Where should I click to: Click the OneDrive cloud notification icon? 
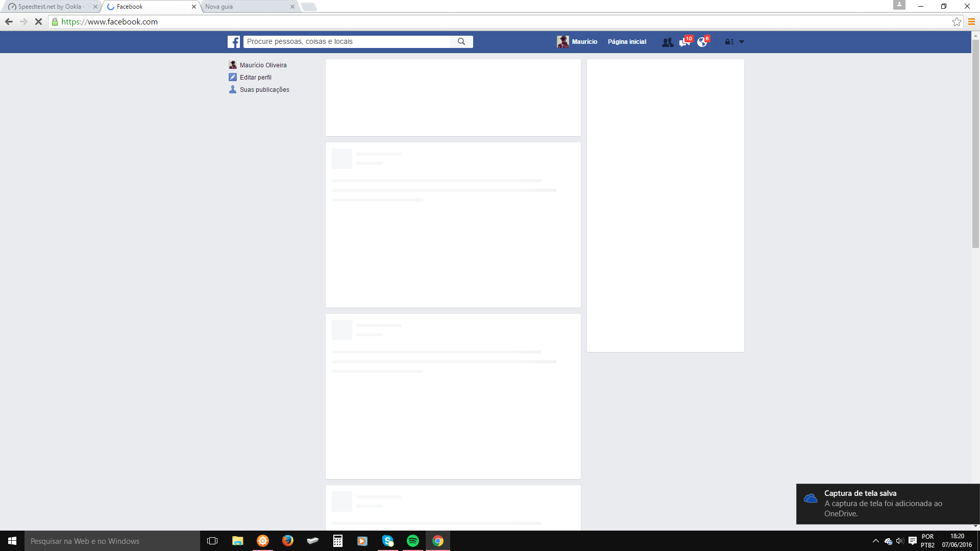point(811,498)
